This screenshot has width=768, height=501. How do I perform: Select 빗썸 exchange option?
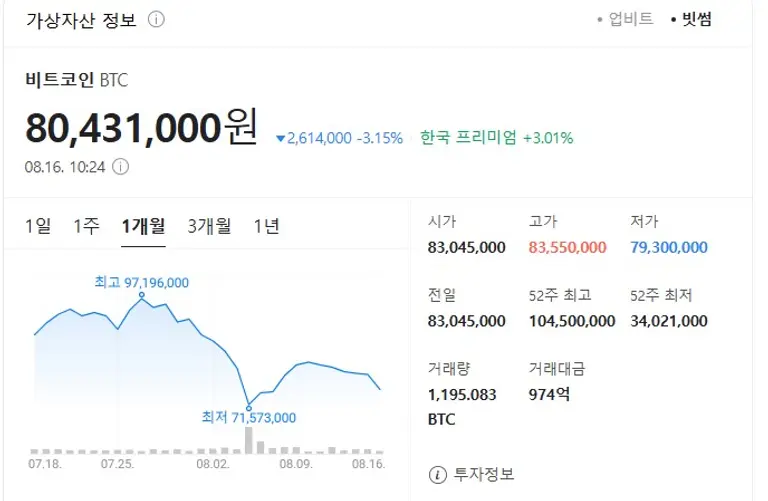pyautogui.click(x=696, y=19)
